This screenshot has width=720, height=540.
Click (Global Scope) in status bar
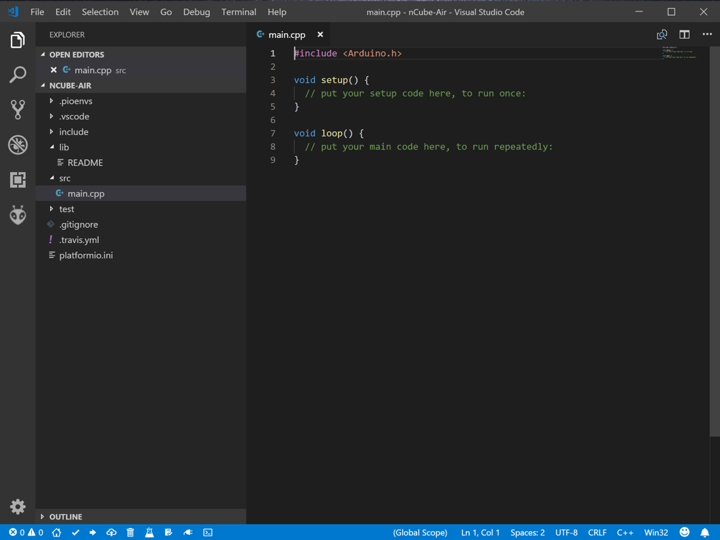point(420,533)
